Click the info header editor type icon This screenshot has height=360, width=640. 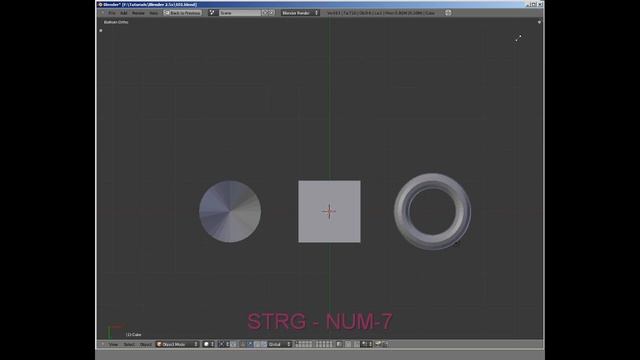[102, 13]
